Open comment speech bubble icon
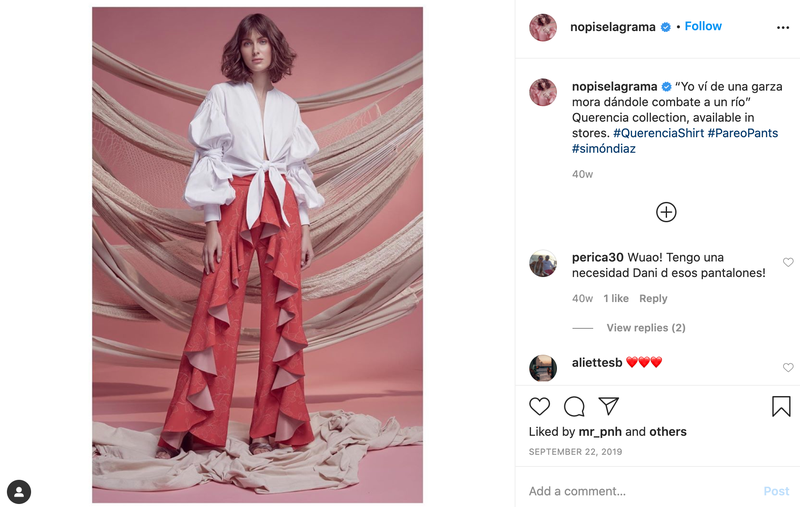This screenshot has height=507, width=800. (574, 407)
